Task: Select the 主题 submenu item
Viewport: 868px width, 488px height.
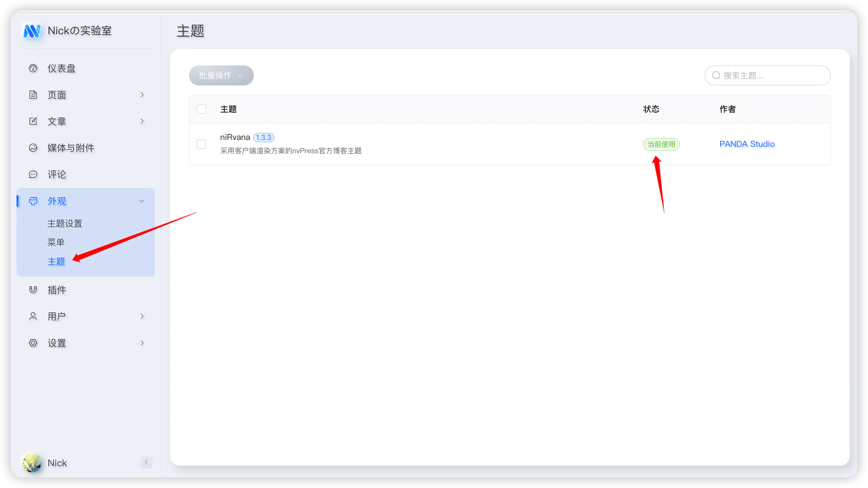Action: pos(56,261)
